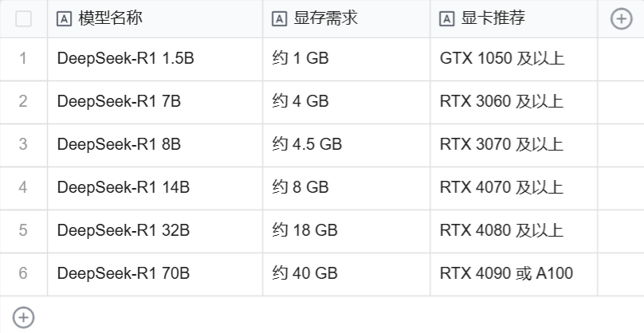Screen dimensions: 644x333
Task: Select the DeepSeek-R1 1.5B cell
Action: coord(155,58)
